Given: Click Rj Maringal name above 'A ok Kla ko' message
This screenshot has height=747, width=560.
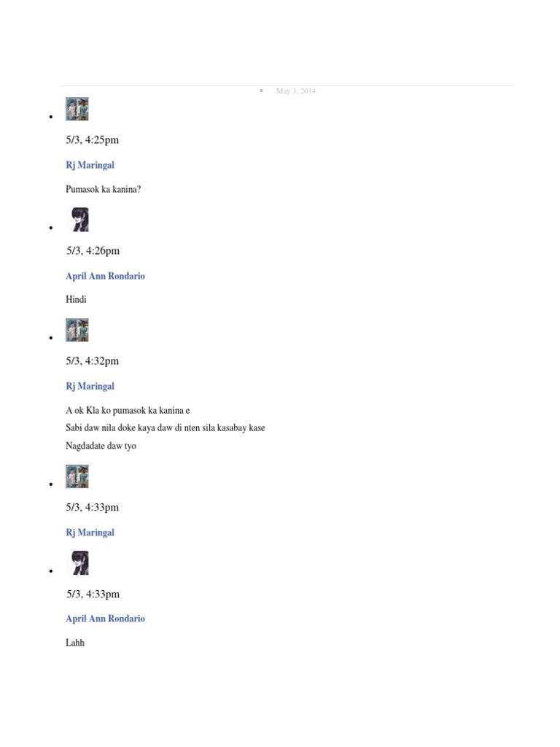Looking at the screenshot, I should pos(90,387).
